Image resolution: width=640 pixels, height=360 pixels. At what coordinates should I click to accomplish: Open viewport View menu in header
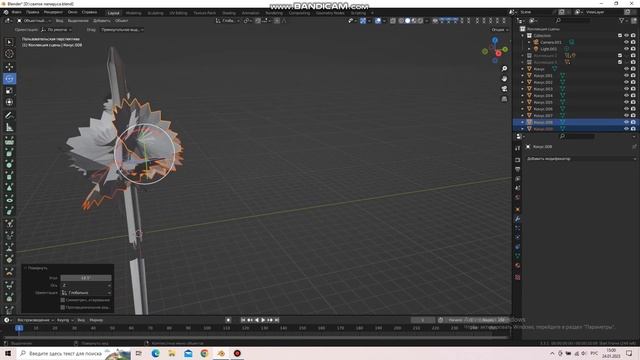tap(60, 20)
